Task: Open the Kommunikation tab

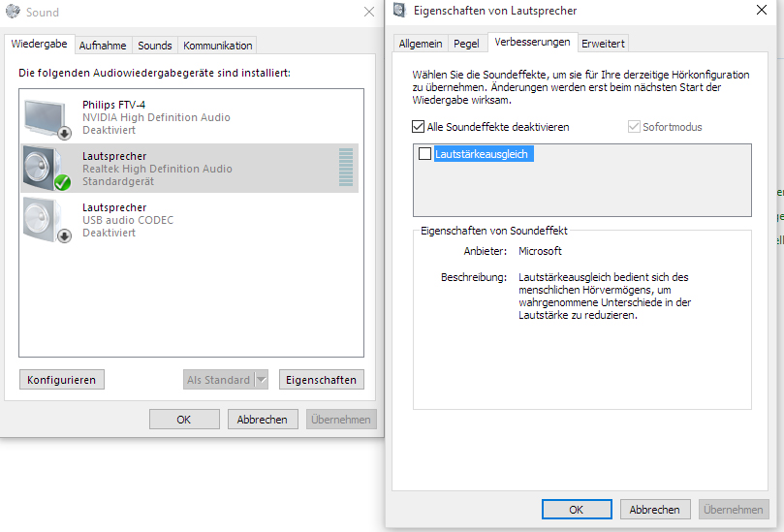Action: [x=218, y=46]
